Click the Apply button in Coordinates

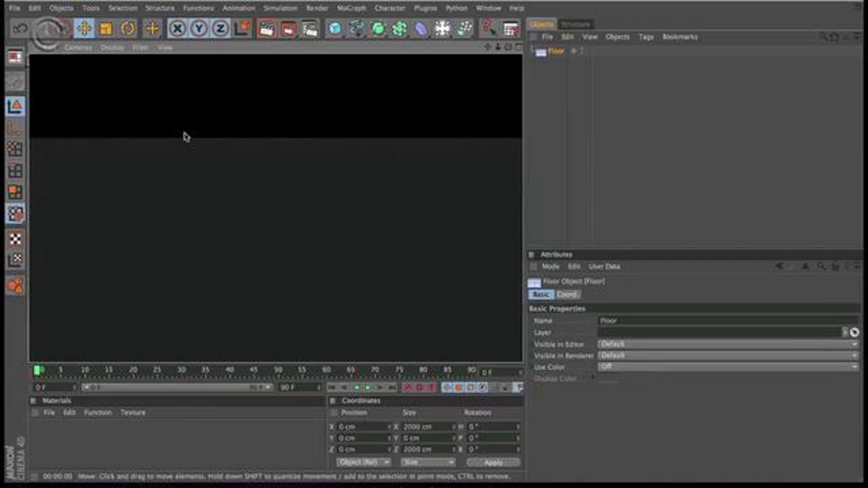(x=493, y=462)
